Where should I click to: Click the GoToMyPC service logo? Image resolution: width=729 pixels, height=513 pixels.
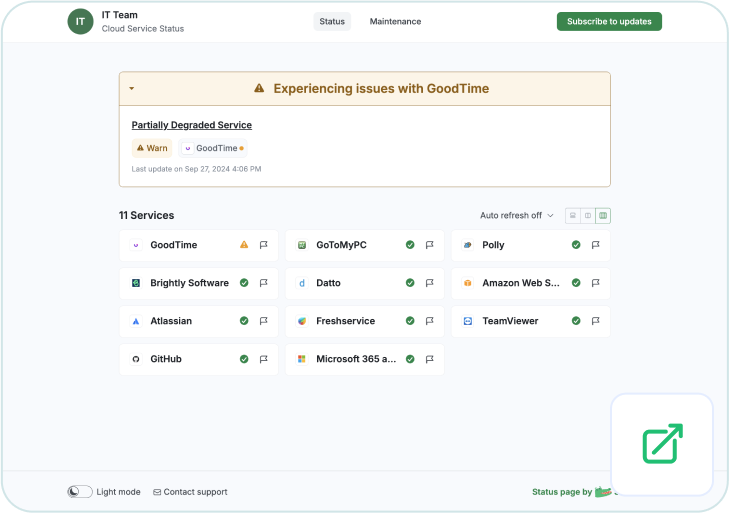[x=302, y=245]
